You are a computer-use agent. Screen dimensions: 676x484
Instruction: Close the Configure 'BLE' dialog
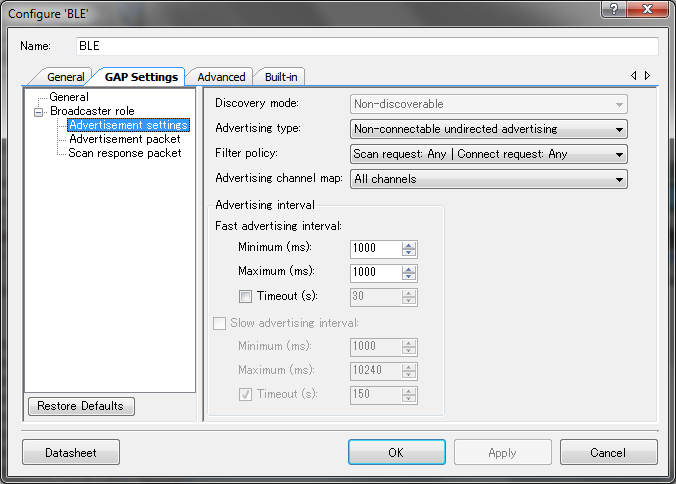pyautogui.click(x=647, y=8)
